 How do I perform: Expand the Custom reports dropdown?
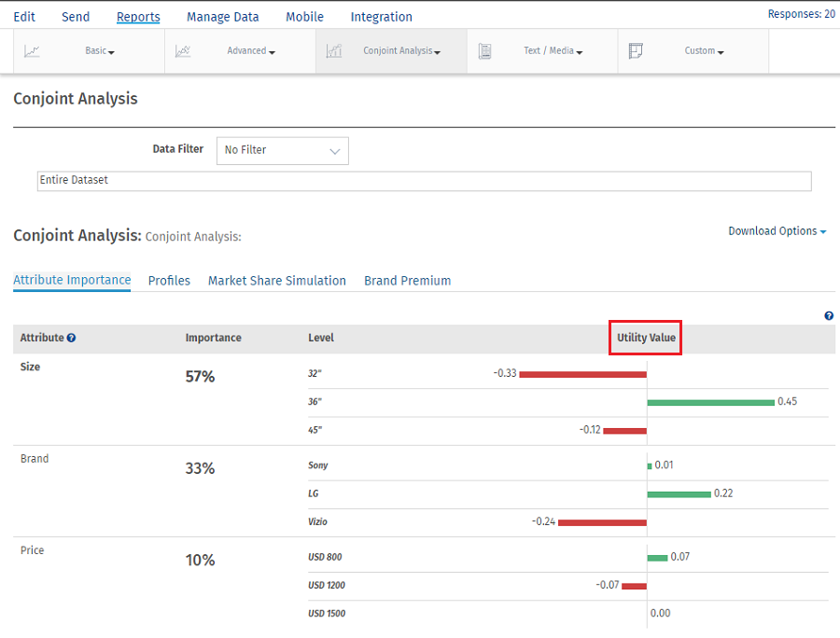[x=705, y=51]
